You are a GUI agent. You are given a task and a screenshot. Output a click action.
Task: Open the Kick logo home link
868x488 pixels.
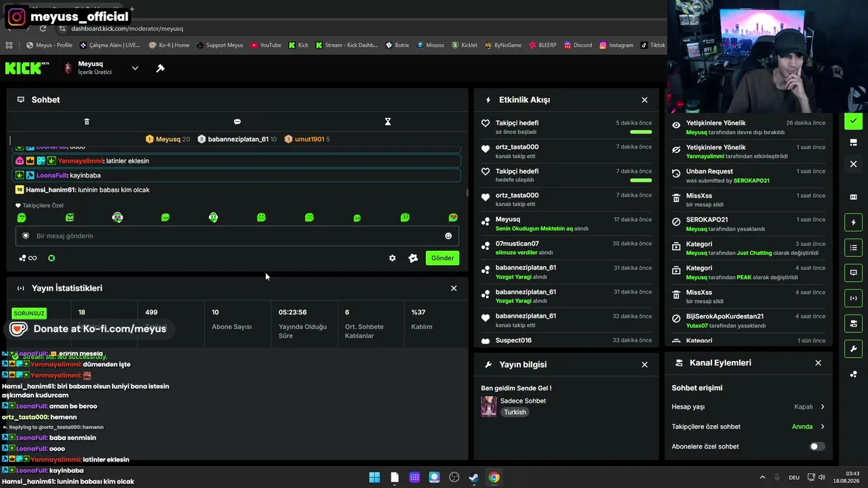[27, 68]
